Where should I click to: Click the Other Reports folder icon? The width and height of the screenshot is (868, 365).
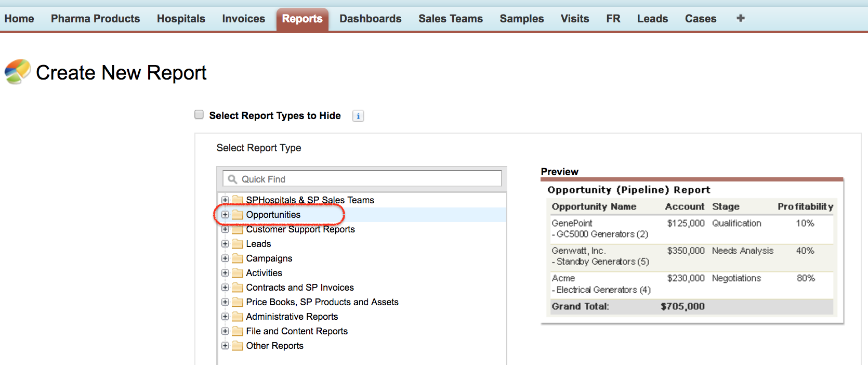[x=238, y=346]
